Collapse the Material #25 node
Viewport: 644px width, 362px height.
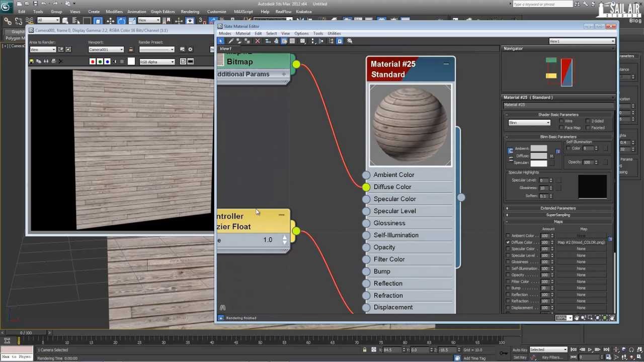[x=446, y=64]
